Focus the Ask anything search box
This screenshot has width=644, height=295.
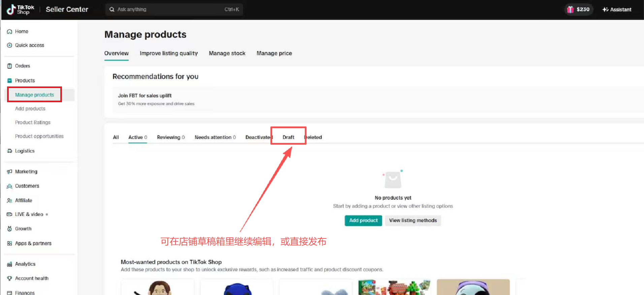tap(174, 9)
